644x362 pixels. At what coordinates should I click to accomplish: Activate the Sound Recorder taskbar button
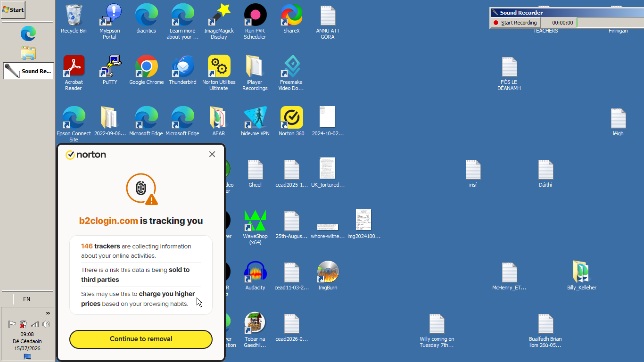coord(28,71)
